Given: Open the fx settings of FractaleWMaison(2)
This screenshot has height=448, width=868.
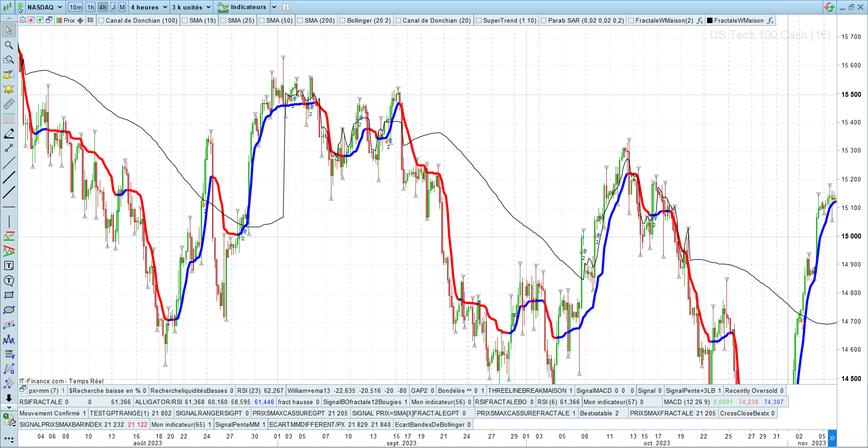Looking at the screenshot, I should click(x=699, y=20).
